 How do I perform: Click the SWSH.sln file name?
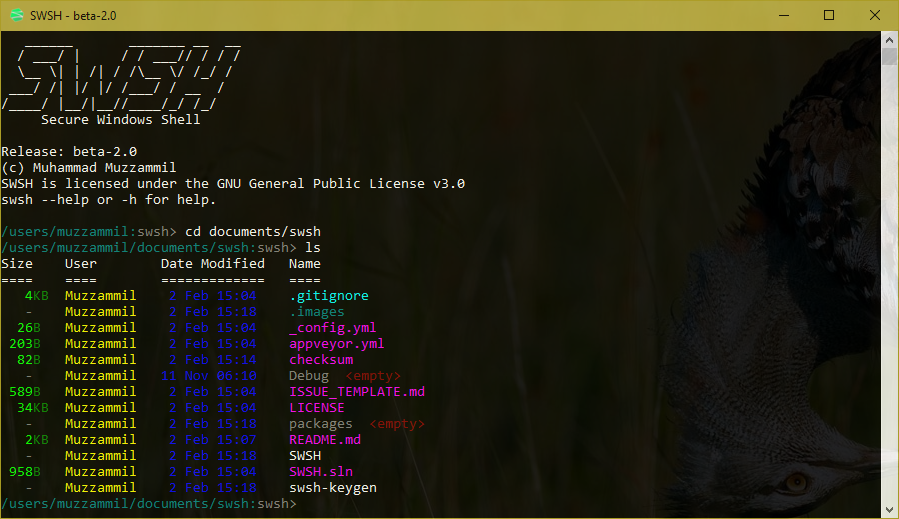tap(320, 472)
